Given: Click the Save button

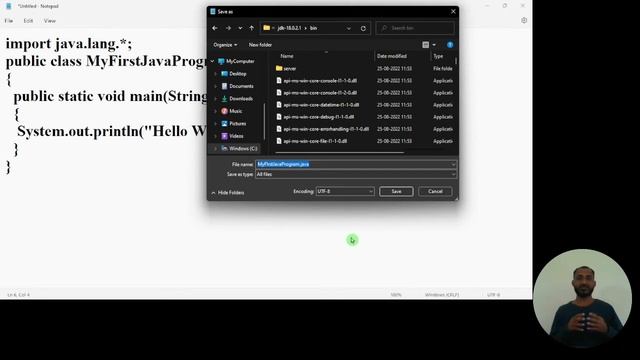Looking at the screenshot, I should pyautogui.click(x=396, y=191).
